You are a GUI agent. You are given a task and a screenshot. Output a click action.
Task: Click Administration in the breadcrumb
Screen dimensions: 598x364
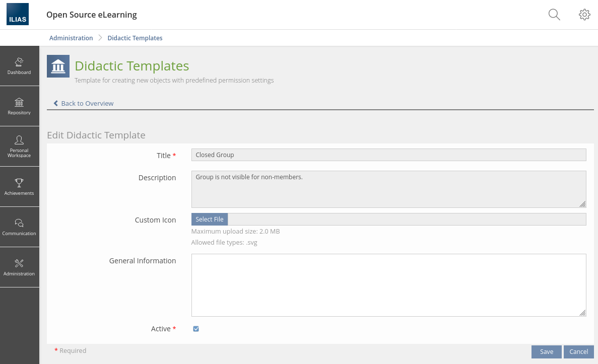tap(71, 38)
